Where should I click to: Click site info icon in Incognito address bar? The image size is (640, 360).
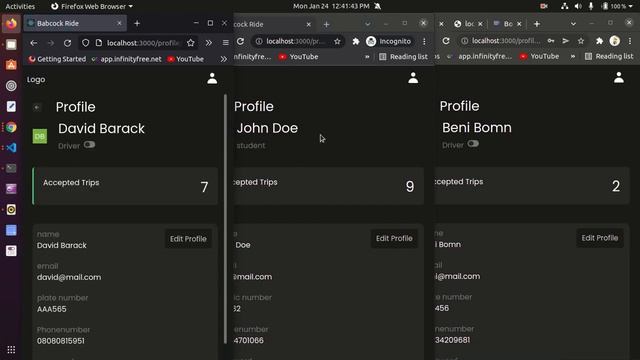tap(259, 41)
